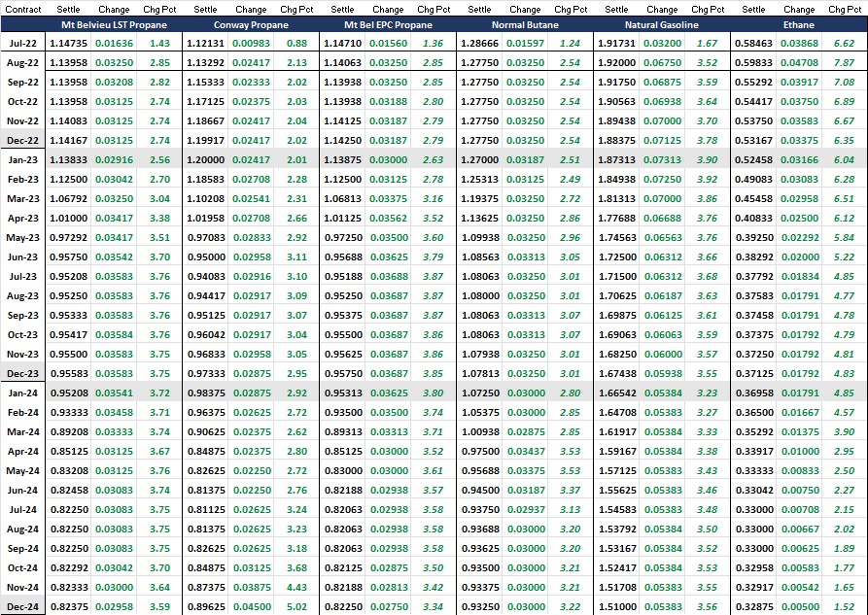868x615 pixels.
Task: Select Jul-22 LST Propane change 0.01636
Action: 114,43
